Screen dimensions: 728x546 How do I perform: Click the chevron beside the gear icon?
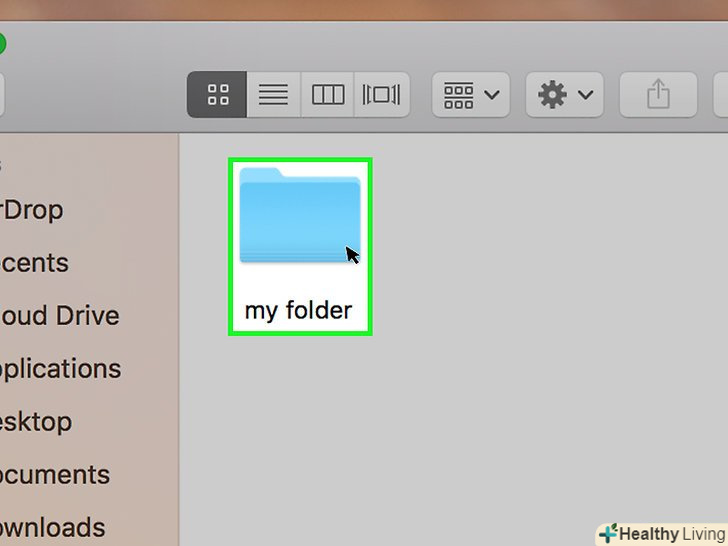(586, 95)
